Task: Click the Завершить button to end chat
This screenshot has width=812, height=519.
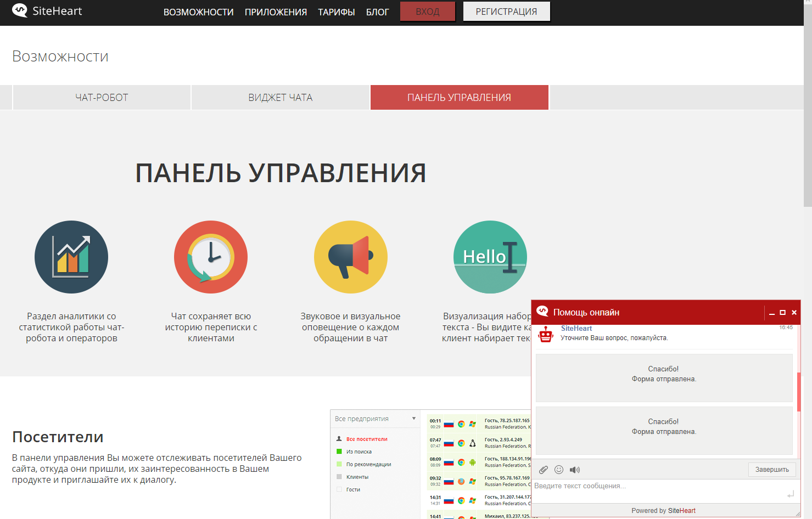Action: (772, 470)
